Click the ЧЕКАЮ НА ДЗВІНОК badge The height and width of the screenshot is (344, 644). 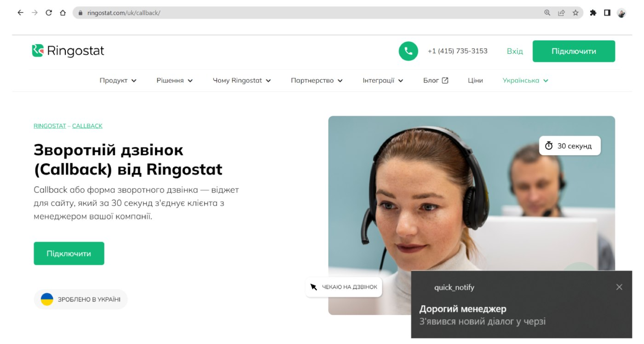tap(344, 287)
